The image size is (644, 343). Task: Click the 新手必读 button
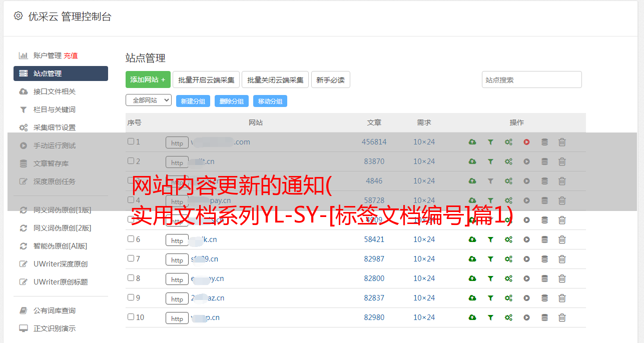(x=331, y=79)
